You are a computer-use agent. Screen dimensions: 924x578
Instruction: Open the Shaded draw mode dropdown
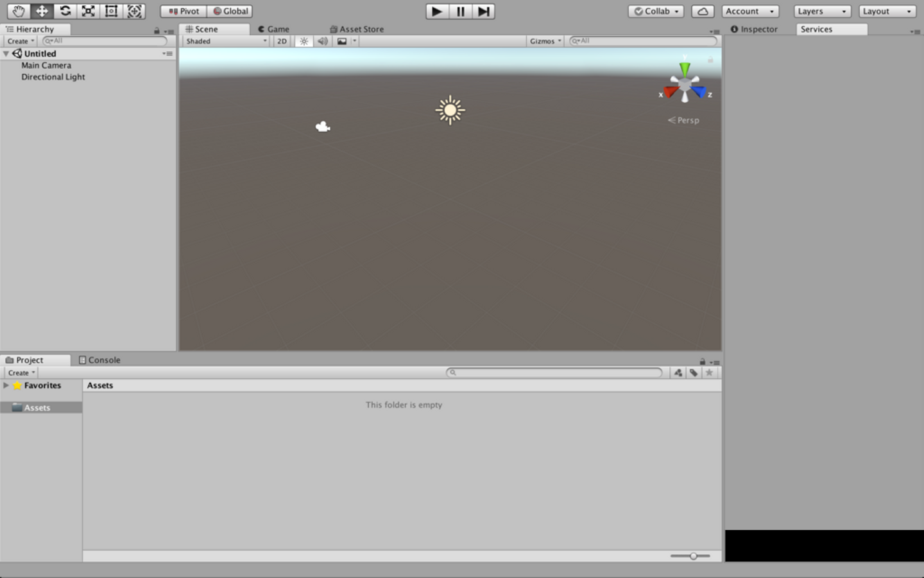coord(226,41)
